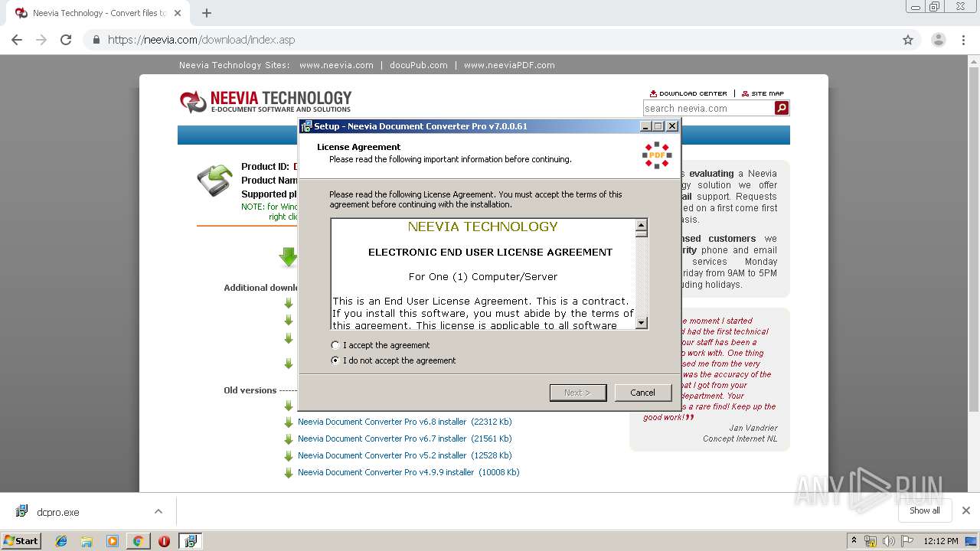Open the Windows Start menu
Screen dimensions: 980x551
pyautogui.click(x=21, y=540)
